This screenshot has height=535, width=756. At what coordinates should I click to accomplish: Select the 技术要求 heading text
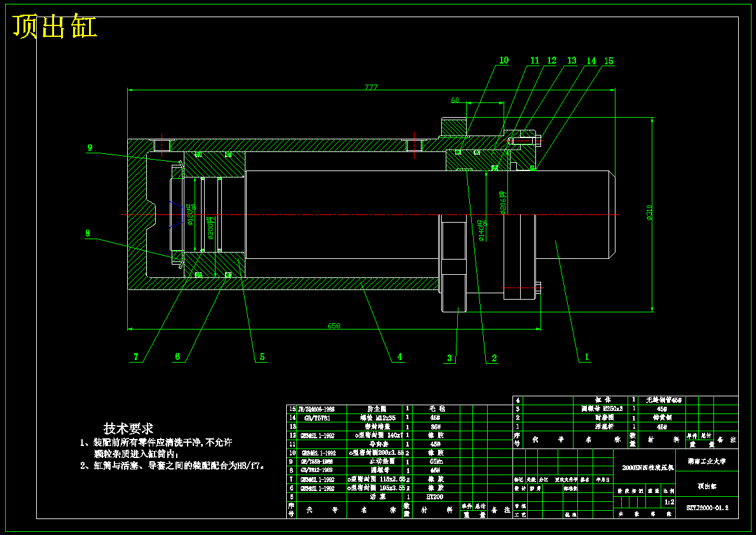[128, 428]
